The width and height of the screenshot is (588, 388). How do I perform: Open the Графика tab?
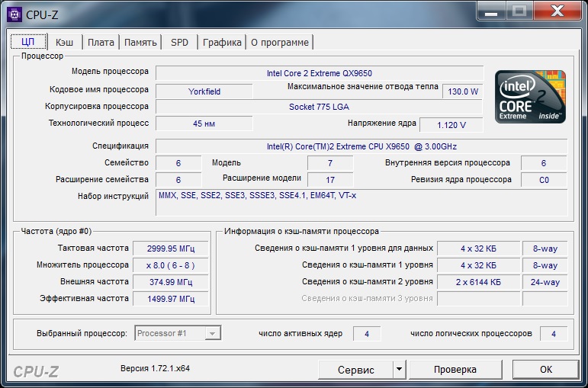[x=222, y=42]
